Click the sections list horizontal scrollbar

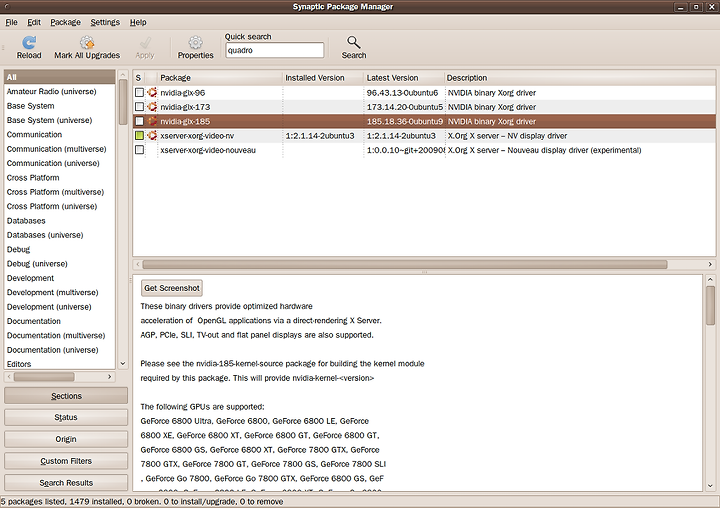[x=44, y=377]
